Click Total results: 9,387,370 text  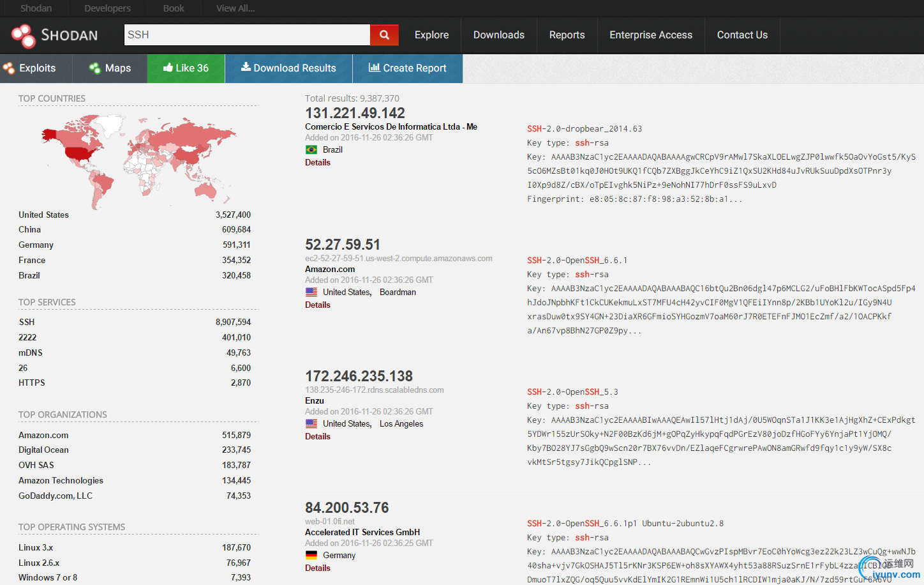[352, 98]
